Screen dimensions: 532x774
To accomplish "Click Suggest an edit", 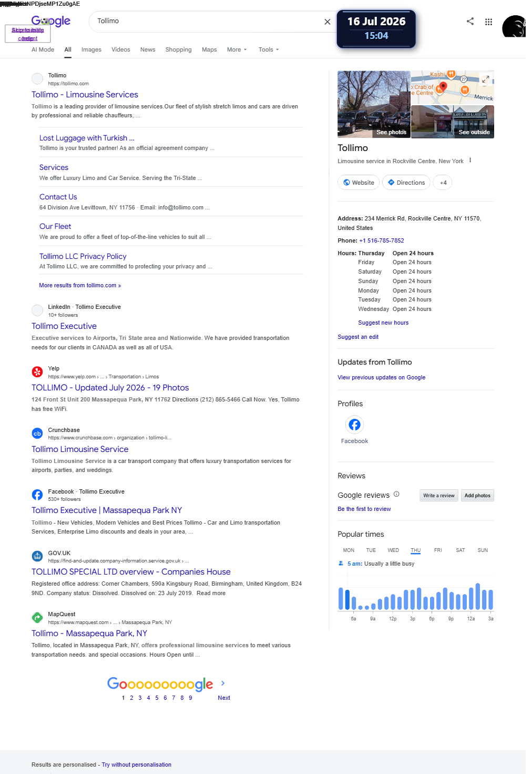I will (x=358, y=337).
